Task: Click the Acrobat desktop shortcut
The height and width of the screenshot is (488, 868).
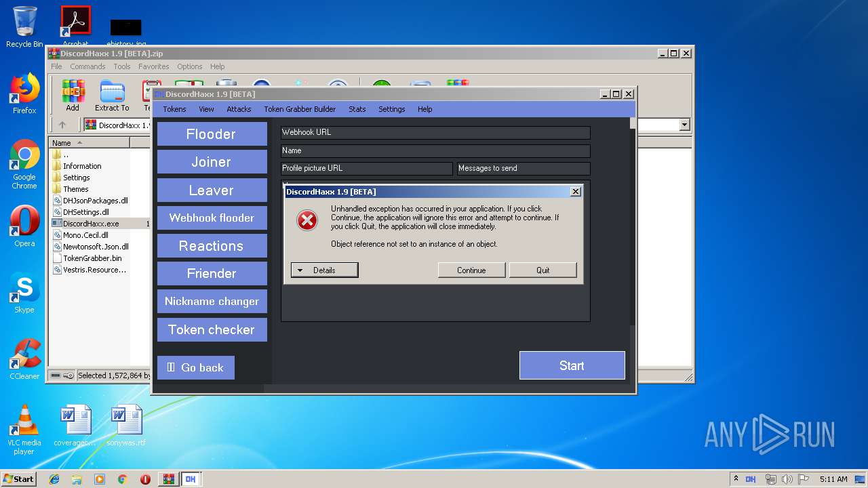Action: [x=75, y=26]
